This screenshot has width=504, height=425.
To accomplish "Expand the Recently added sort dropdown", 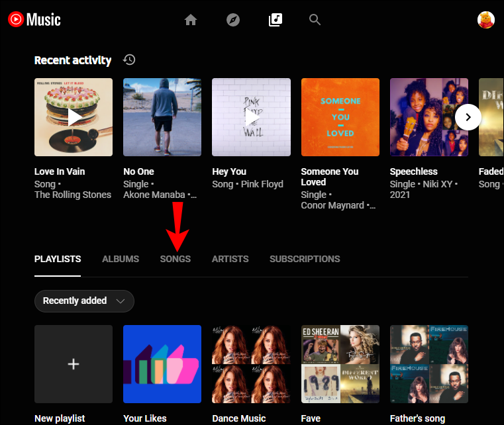I will tap(84, 301).
